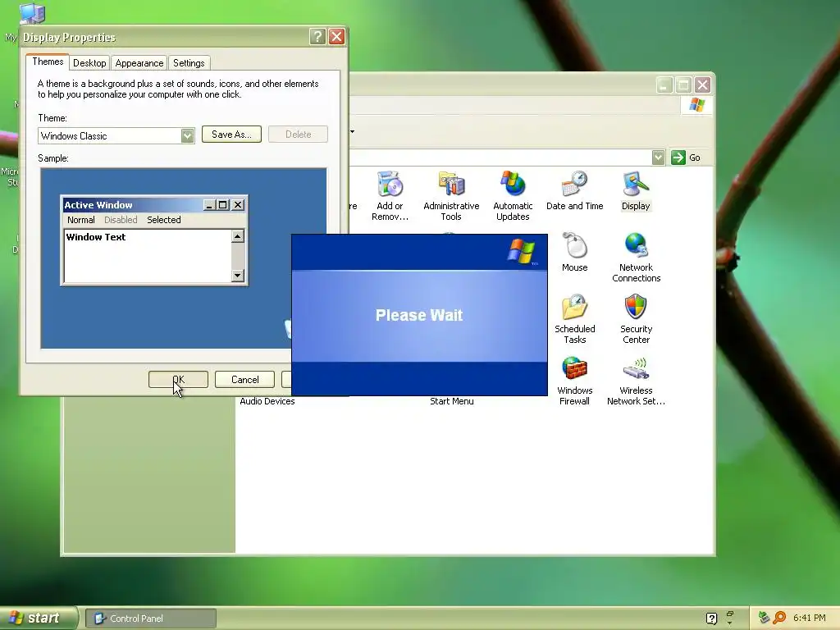Screen dimensions: 840x630
Task: Click OK in Display Properties
Action: (x=178, y=379)
